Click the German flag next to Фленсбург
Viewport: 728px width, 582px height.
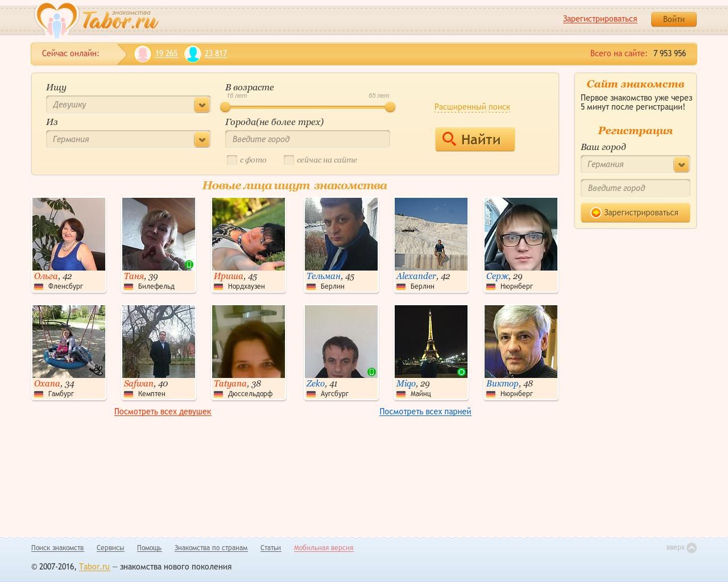click(39, 286)
